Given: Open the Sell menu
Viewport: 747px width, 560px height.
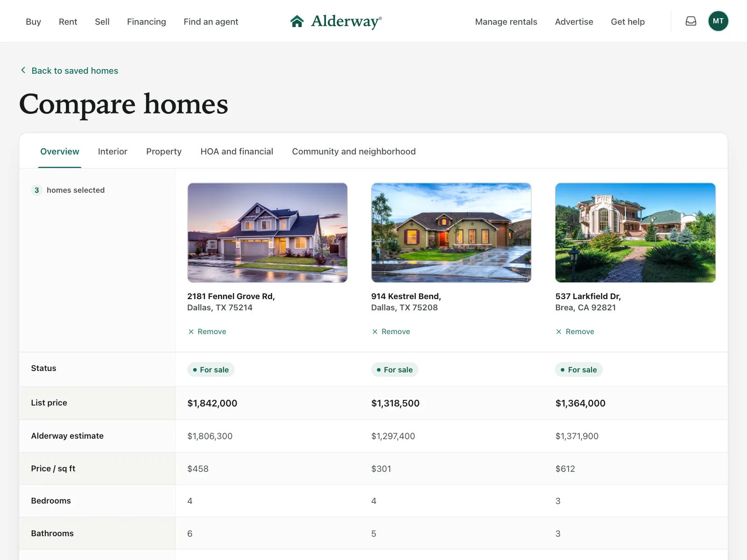Looking at the screenshot, I should coord(102,21).
